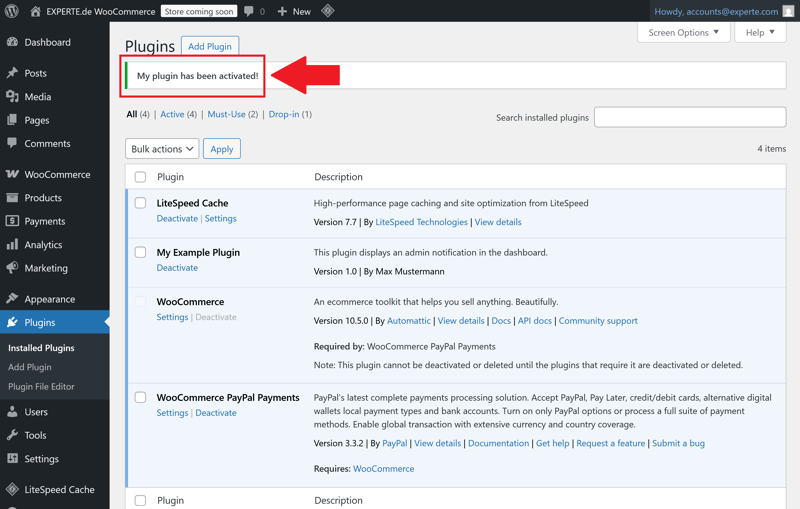Screen dimensions: 800x509
Task: Open the Bulk actions dropdown
Action: [x=162, y=149]
